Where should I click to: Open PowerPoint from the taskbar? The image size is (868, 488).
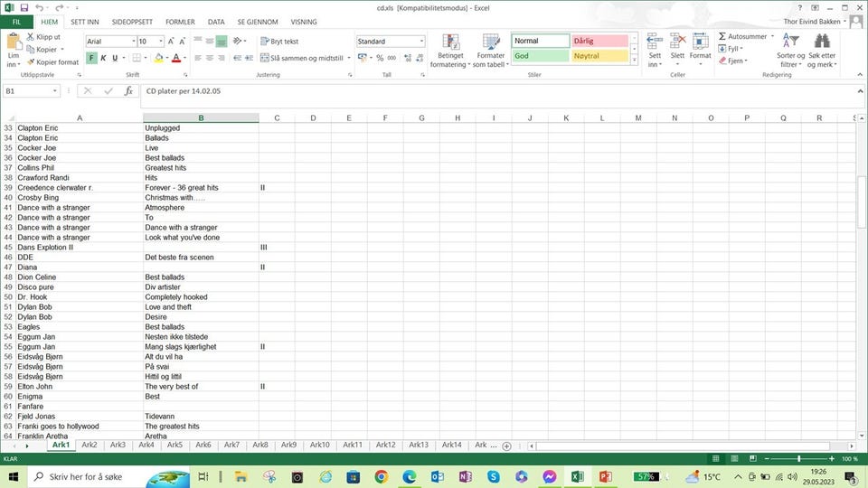(x=605, y=476)
